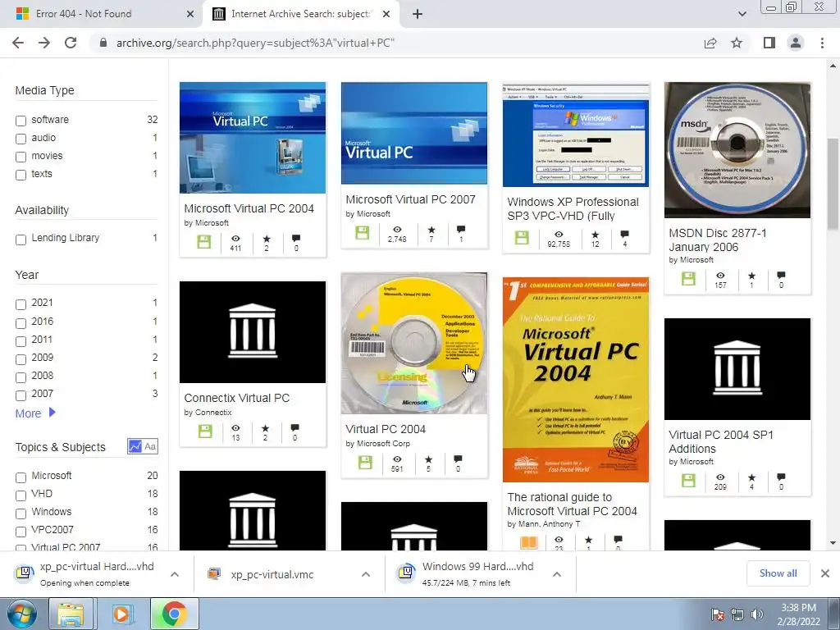Click the software icon under MSDN Disc 2877-1
840x630 pixels.
688,279
